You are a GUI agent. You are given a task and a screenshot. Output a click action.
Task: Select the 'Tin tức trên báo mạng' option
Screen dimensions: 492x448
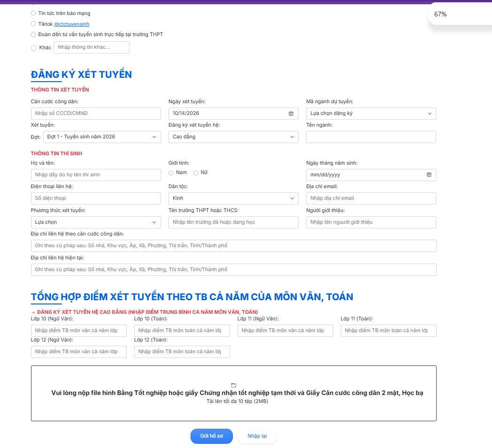click(x=33, y=13)
